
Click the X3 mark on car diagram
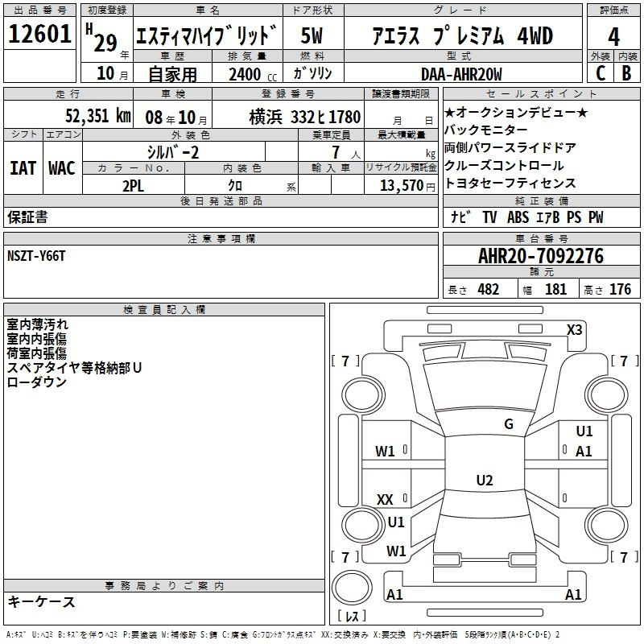(574, 329)
